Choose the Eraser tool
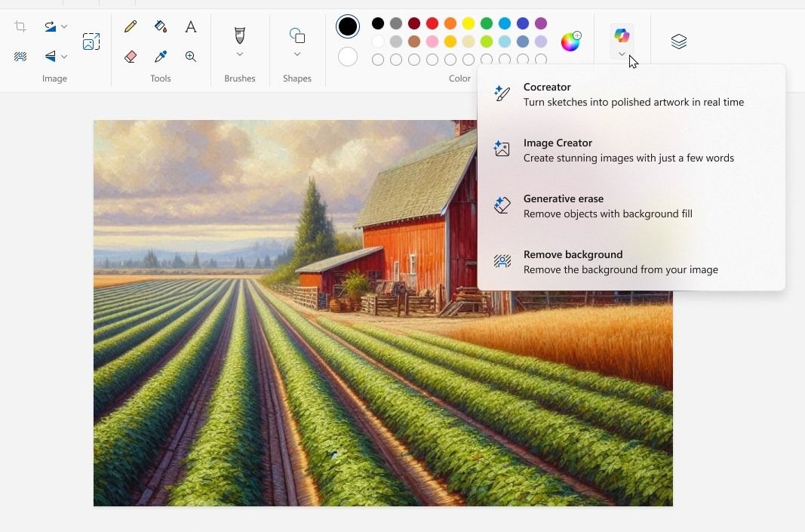 (130, 56)
